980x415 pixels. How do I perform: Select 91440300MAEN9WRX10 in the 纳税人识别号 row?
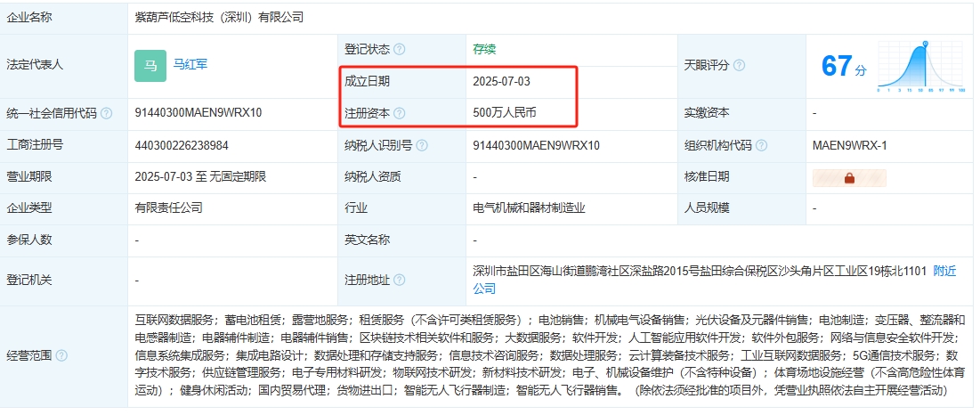[536, 146]
